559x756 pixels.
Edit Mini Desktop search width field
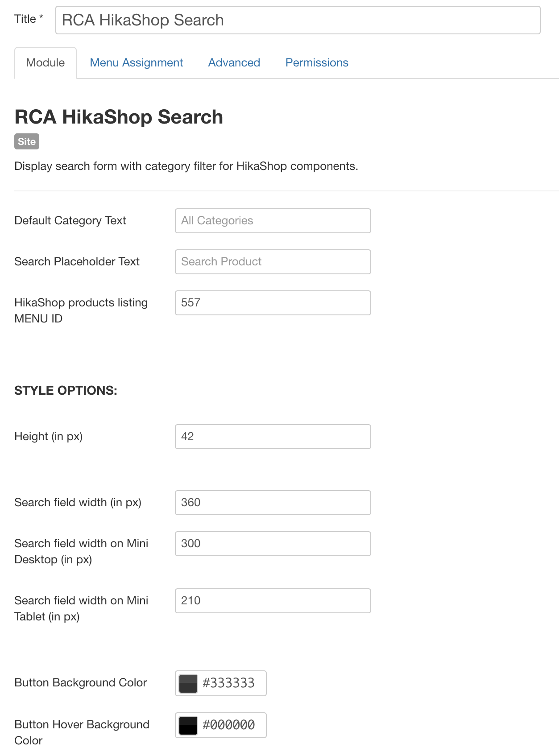pyautogui.click(x=273, y=544)
